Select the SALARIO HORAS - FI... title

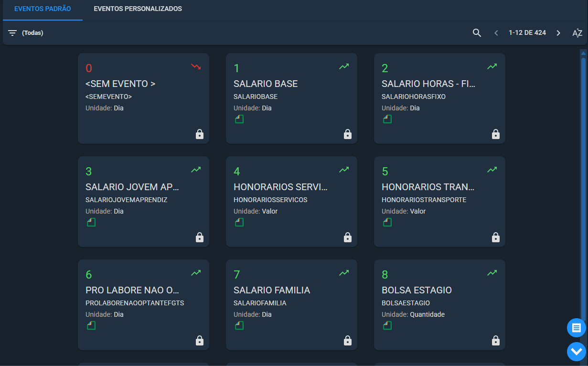[x=428, y=84]
